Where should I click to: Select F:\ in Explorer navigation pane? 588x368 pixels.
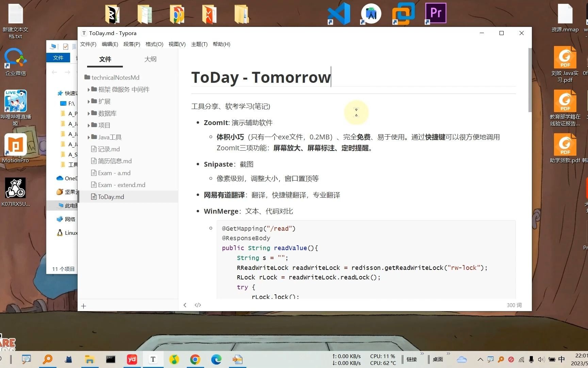68,104
